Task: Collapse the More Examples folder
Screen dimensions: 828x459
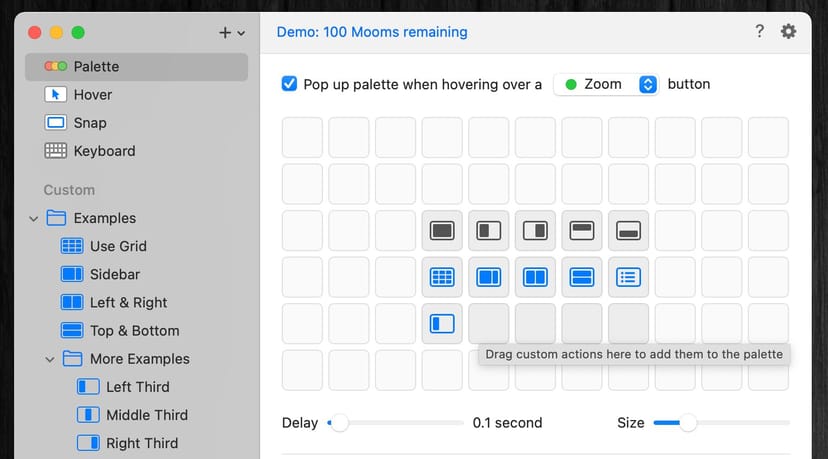Action: click(50, 359)
